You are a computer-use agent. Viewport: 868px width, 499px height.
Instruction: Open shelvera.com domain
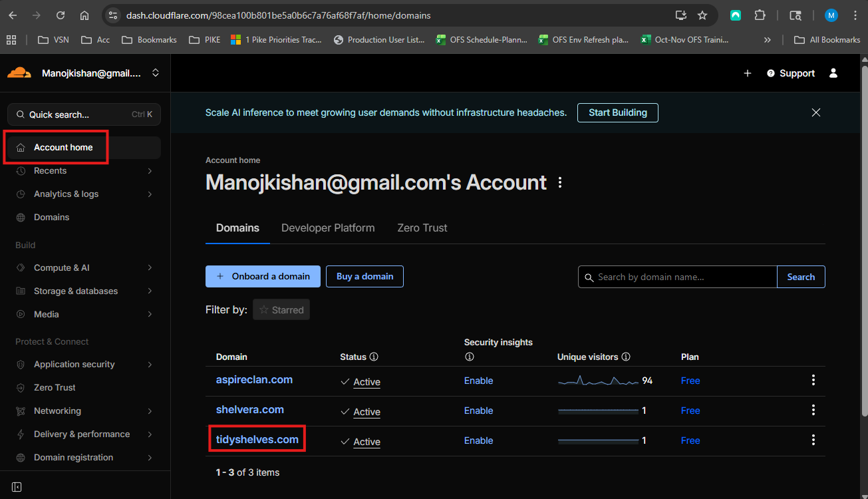[250, 410]
